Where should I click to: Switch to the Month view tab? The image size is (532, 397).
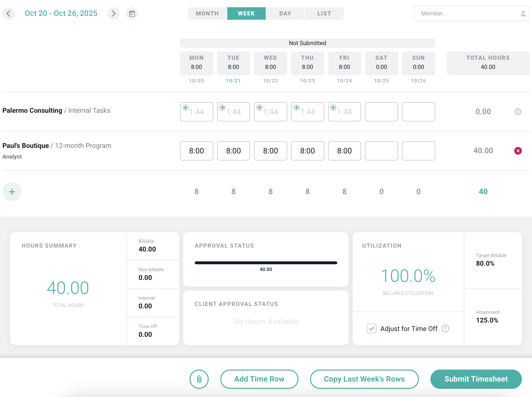coord(207,13)
